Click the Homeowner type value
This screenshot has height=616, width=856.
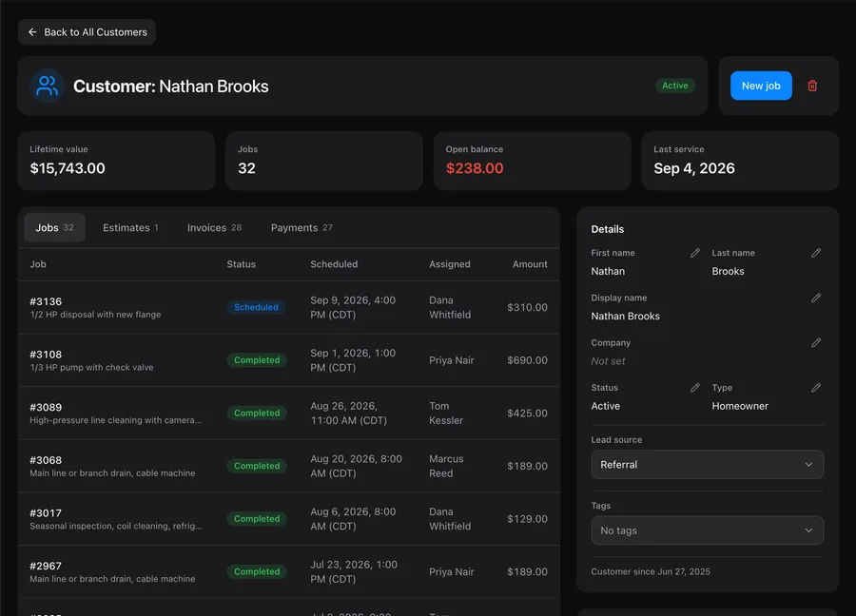pos(740,406)
